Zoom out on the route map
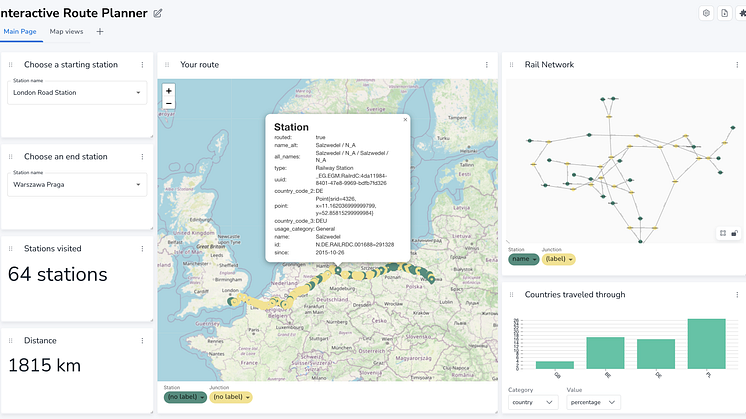Screen dimensions: 746x419 (x=168, y=103)
